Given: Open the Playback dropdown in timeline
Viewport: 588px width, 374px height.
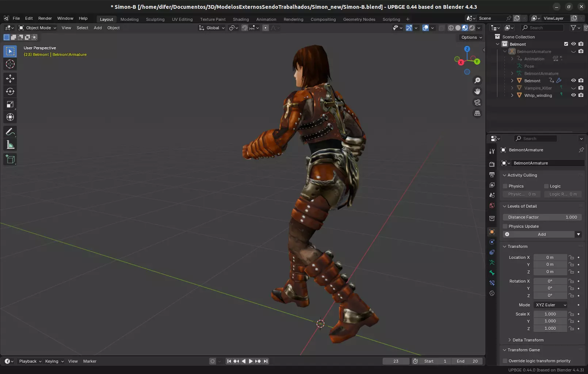Looking at the screenshot, I should pyautogui.click(x=30, y=361).
